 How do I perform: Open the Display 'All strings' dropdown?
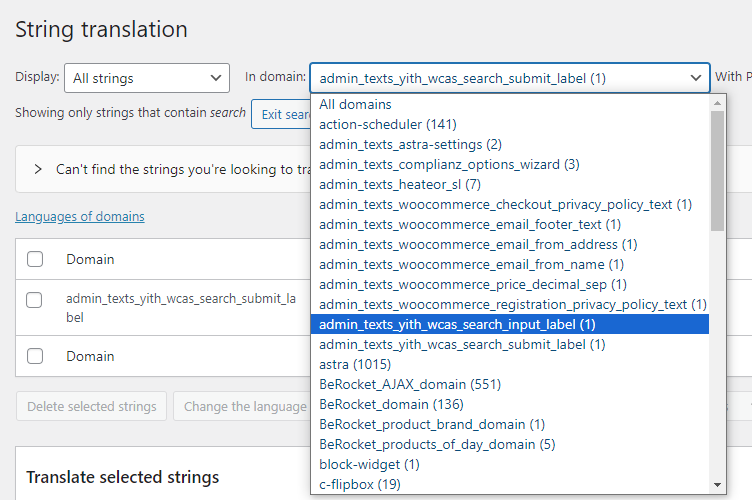point(147,78)
